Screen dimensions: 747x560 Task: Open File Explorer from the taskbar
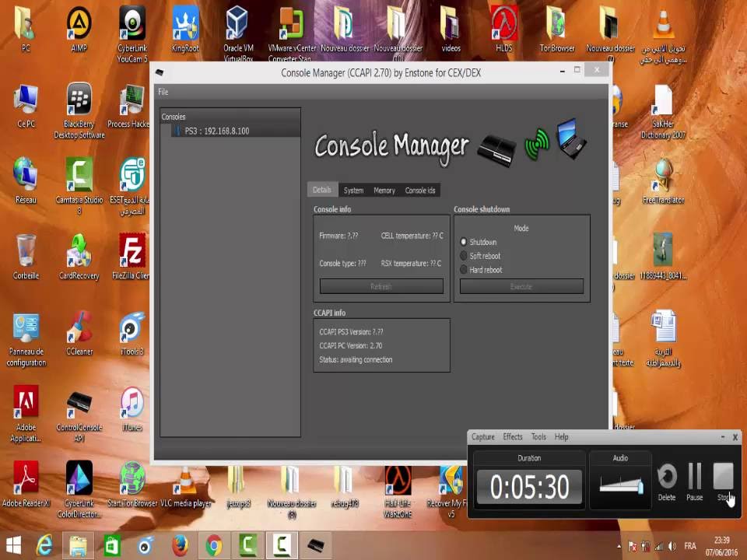click(x=78, y=546)
